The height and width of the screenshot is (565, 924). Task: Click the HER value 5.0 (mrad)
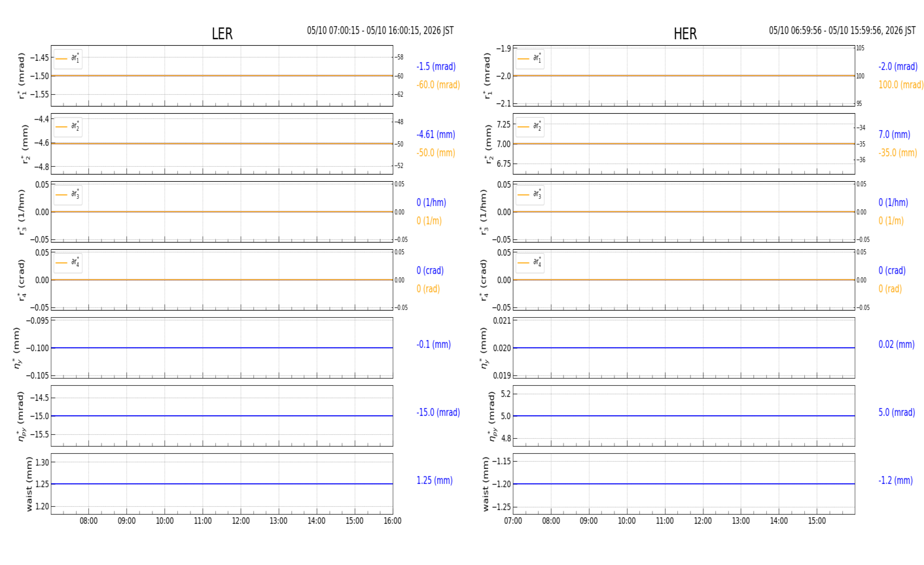tap(898, 413)
